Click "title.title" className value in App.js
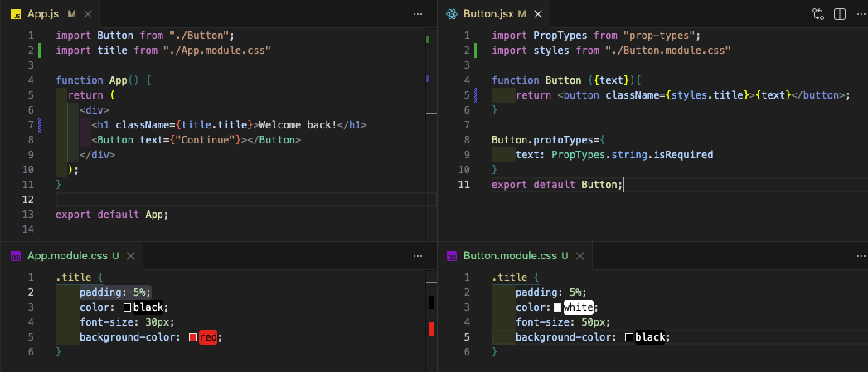This screenshot has height=372, width=868. point(215,125)
